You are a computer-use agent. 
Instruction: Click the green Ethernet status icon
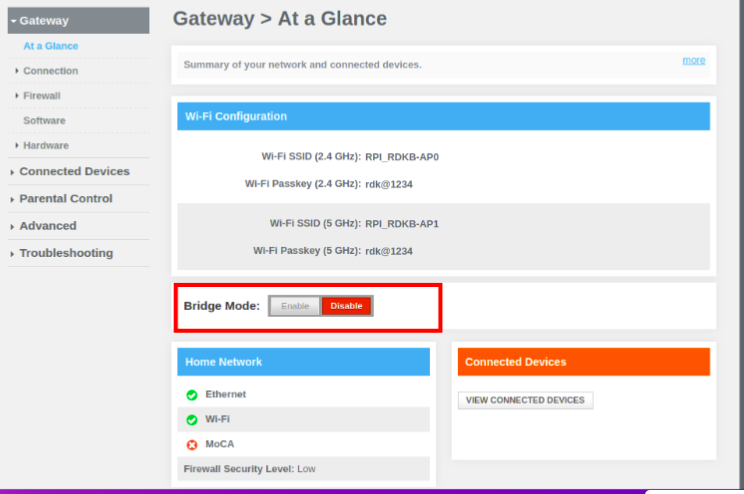(x=191, y=395)
